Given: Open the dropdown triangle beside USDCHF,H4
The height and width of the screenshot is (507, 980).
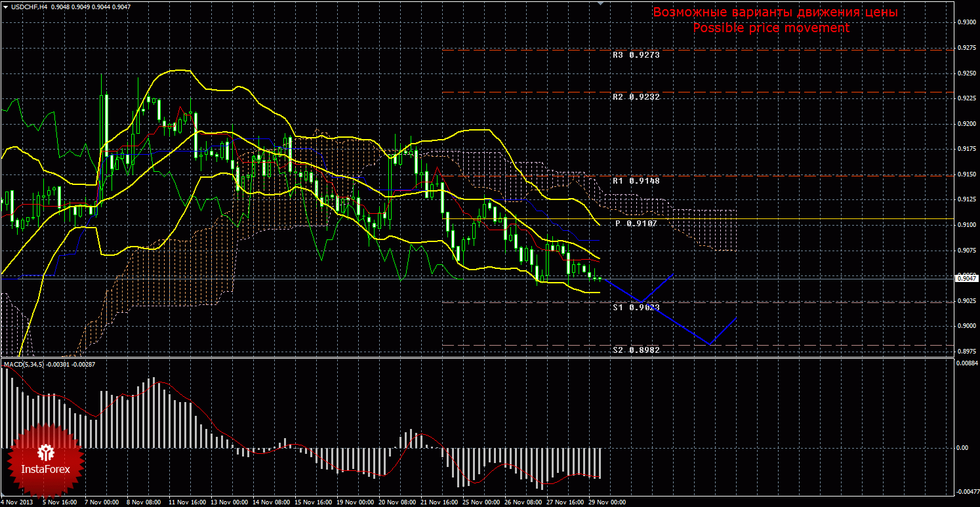Looking at the screenshot, I should 5,7.
